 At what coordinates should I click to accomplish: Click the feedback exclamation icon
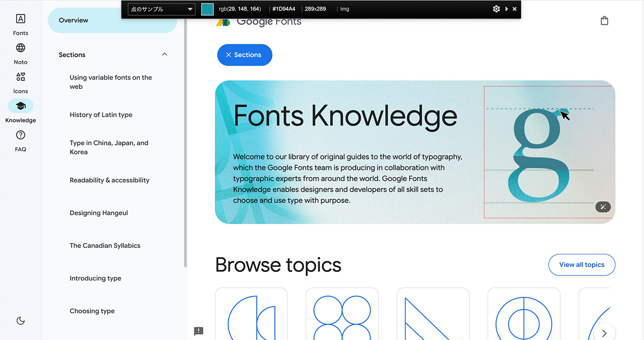point(199,331)
